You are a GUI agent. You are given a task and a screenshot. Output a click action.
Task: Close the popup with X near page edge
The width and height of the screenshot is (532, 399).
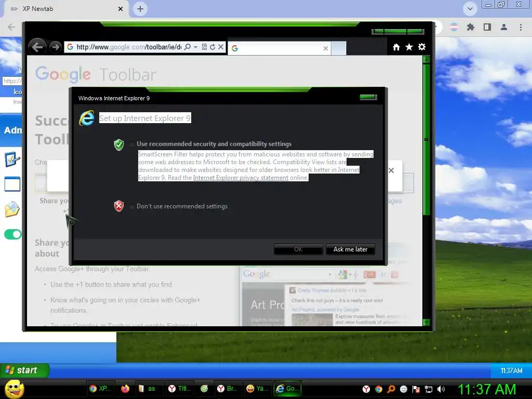pyautogui.click(x=391, y=170)
